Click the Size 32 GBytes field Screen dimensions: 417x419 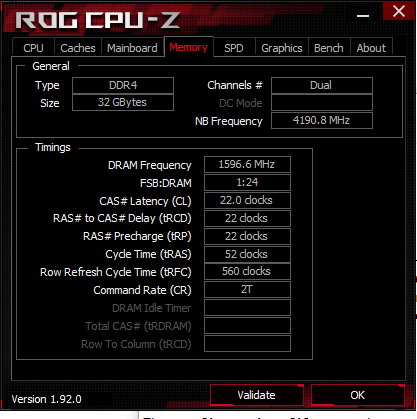123,102
